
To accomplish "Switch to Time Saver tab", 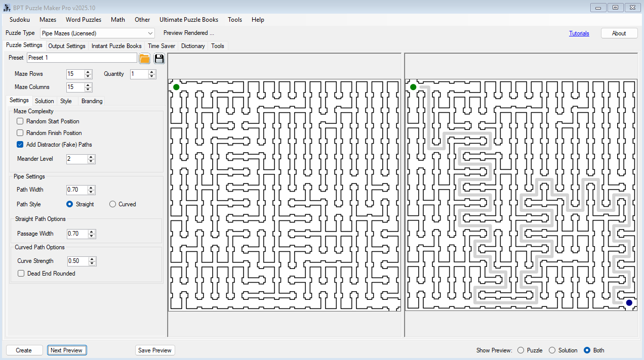I will (x=162, y=46).
